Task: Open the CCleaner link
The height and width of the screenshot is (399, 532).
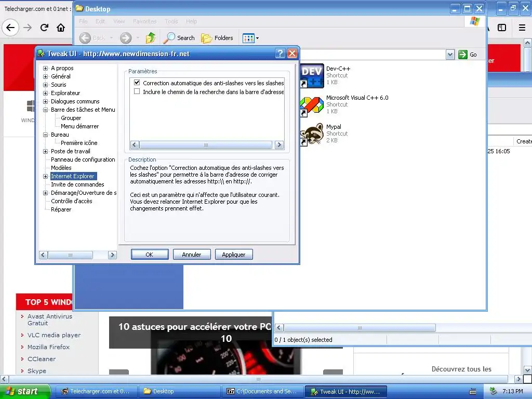Action: pyautogui.click(x=42, y=358)
